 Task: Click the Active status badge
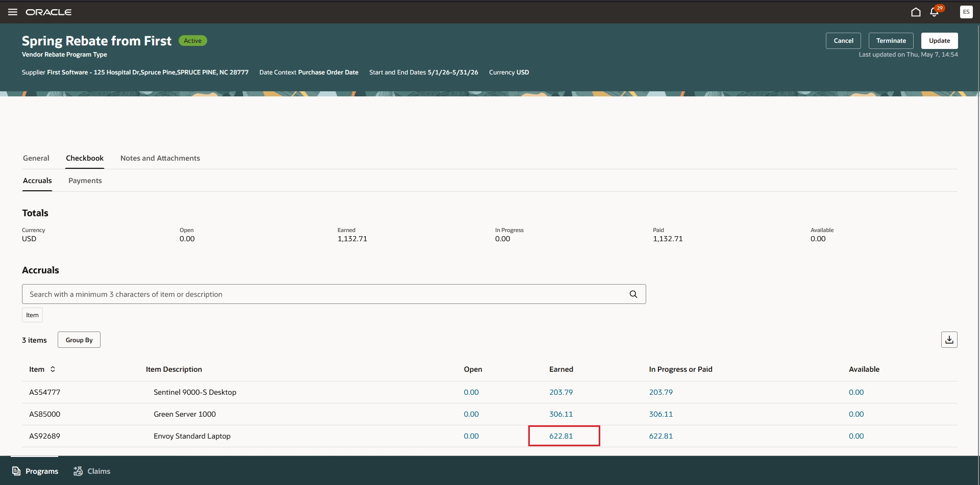[x=193, y=41]
